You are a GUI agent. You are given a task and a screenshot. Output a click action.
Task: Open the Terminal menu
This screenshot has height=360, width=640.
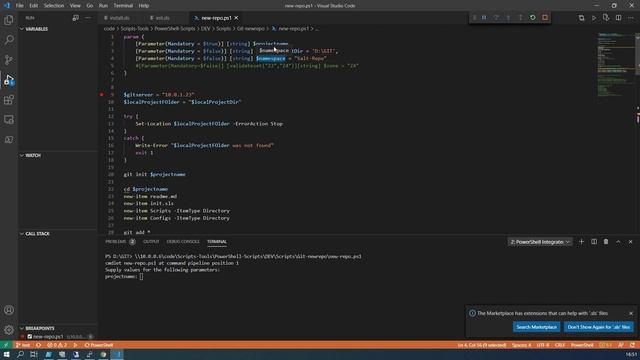pos(123,6)
